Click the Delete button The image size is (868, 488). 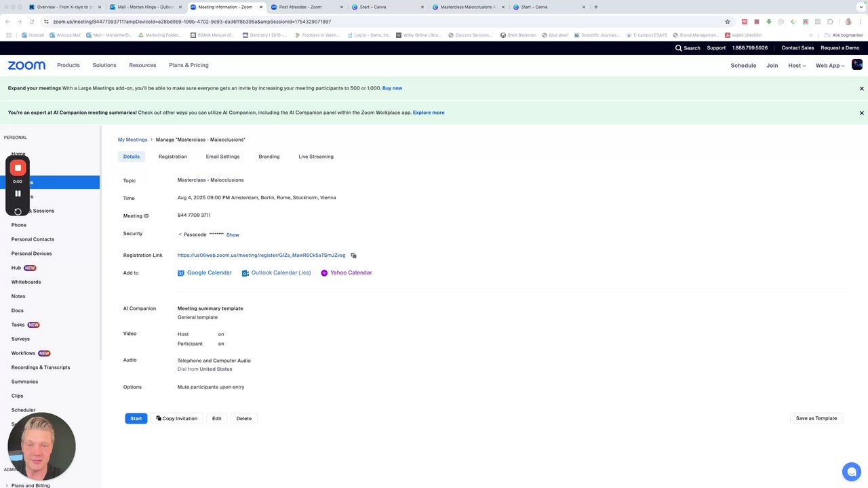pyautogui.click(x=244, y=418)
